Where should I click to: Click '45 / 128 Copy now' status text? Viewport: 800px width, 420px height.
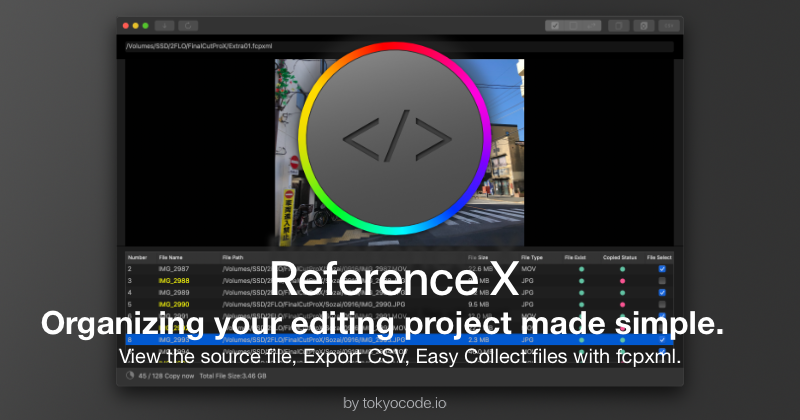click(x=166, y=376)
